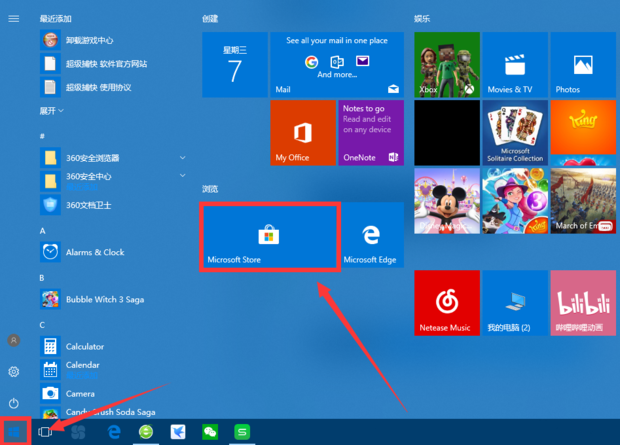Open the Microsoft Store tile
The height and width of the screenshot is (445, 620).
[x=270, y=236]
